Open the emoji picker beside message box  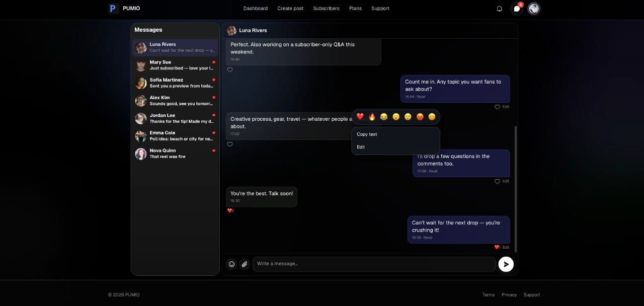pos(231,264)
